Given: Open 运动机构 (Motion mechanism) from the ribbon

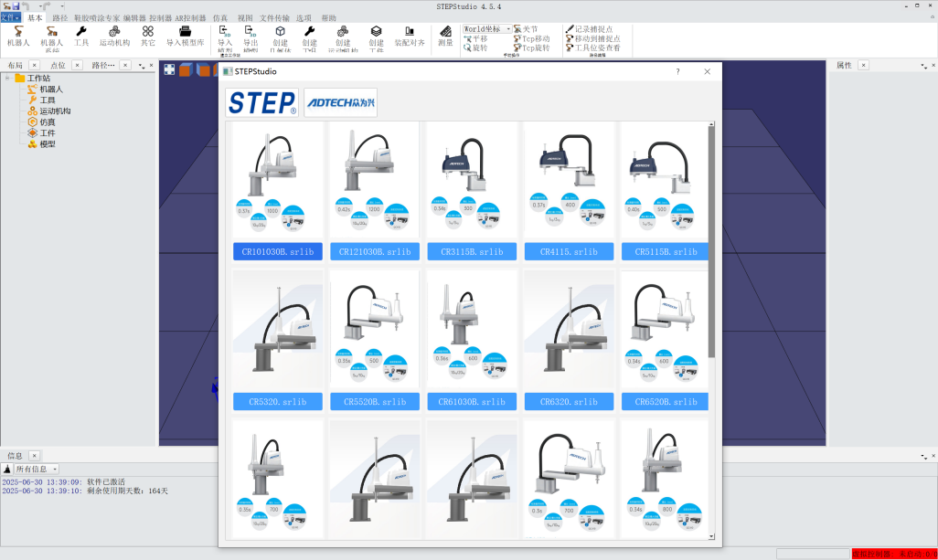Looking at the screenshot, I should (114, 36).
